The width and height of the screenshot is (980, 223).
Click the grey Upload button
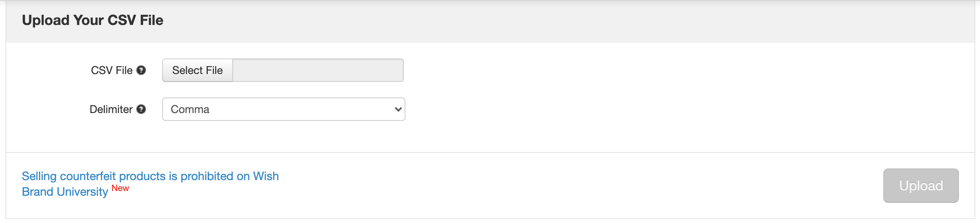coord(921,186)
